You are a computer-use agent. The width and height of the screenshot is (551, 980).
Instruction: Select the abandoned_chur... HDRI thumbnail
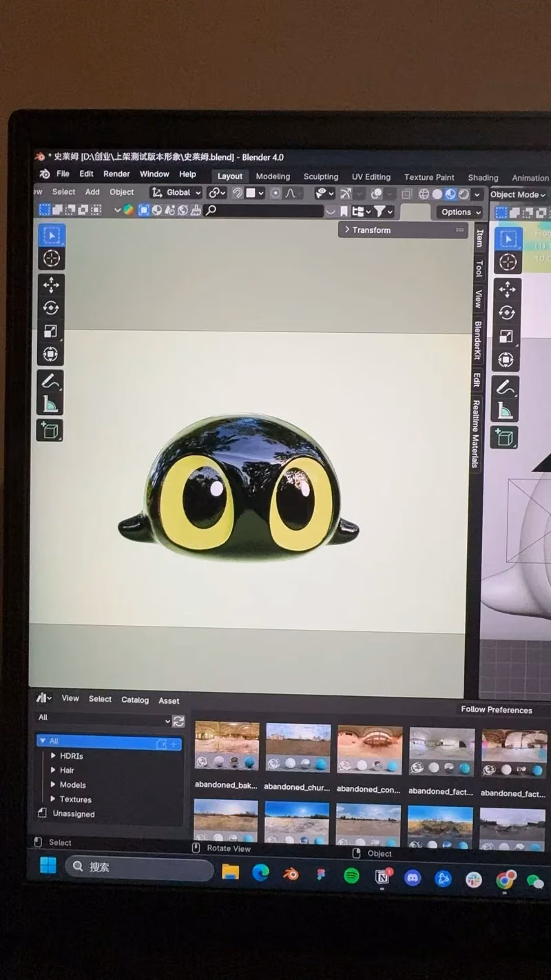tap(298, 748)
